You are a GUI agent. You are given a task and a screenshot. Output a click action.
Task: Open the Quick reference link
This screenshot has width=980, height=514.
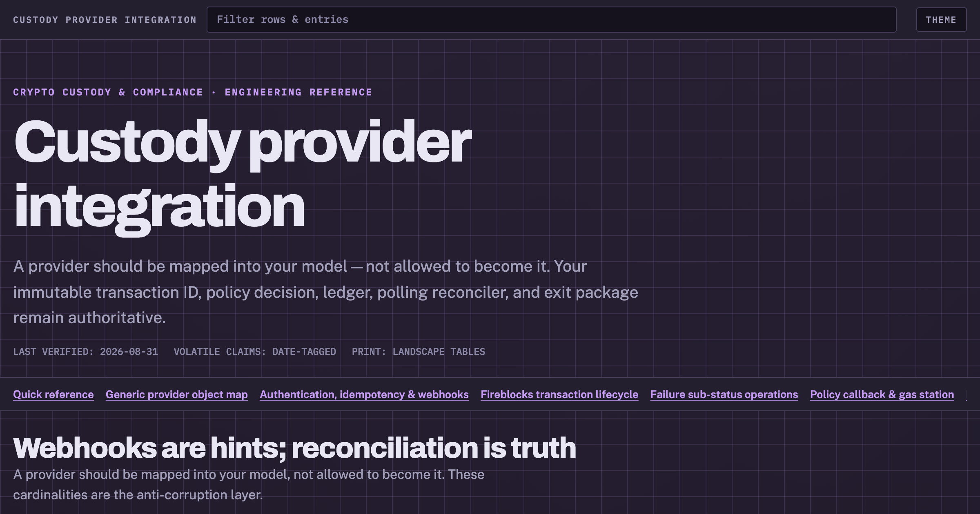(x=53, y=394)
